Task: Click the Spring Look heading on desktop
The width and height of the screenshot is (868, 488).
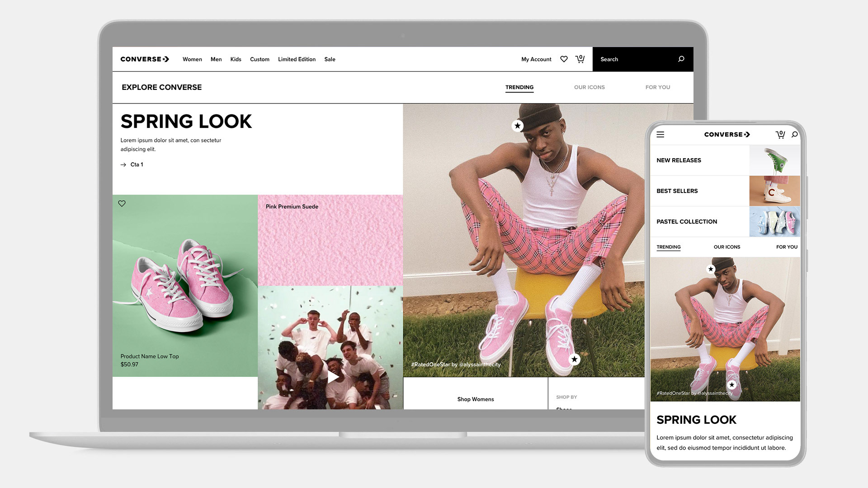Action: click(186, 121)
